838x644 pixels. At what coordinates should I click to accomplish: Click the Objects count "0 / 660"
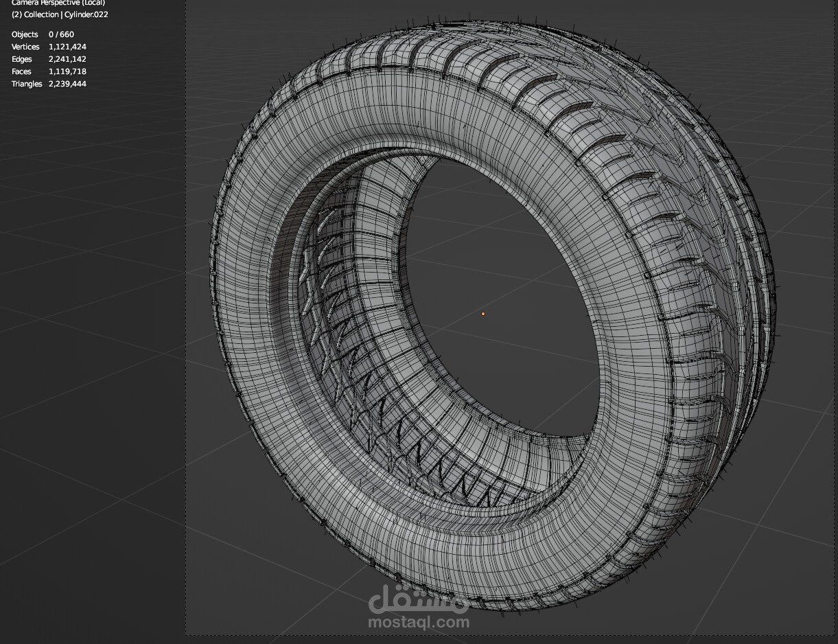[61, 34]
